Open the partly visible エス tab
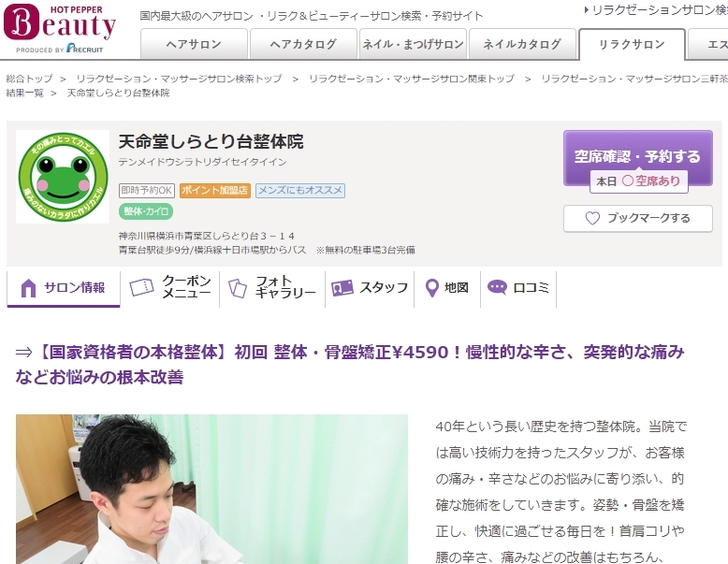The height and width of the screenshot is (564, 728). (x=708, y=44)
